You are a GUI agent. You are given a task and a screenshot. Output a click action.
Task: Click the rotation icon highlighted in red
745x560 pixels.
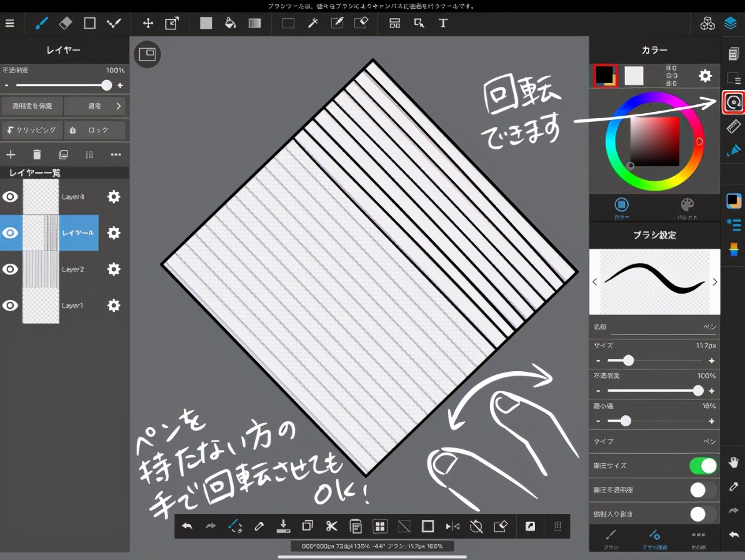[x=733, y=102]
